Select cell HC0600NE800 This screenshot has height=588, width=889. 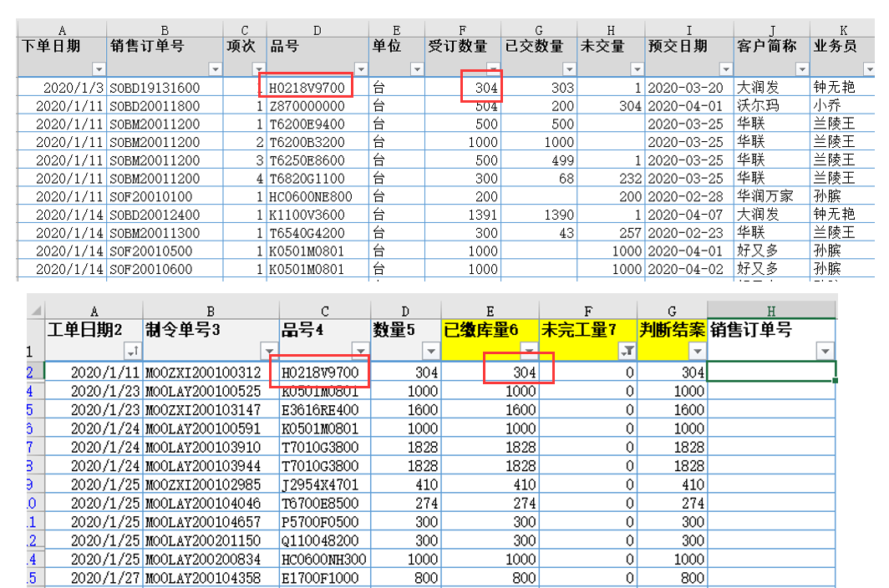click(x=317, y=196)
